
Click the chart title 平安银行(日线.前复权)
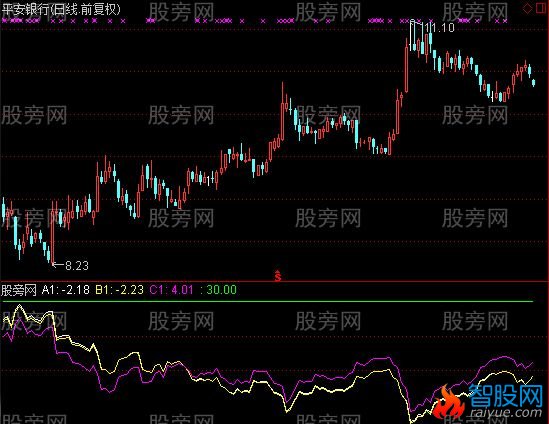point(61,9)
